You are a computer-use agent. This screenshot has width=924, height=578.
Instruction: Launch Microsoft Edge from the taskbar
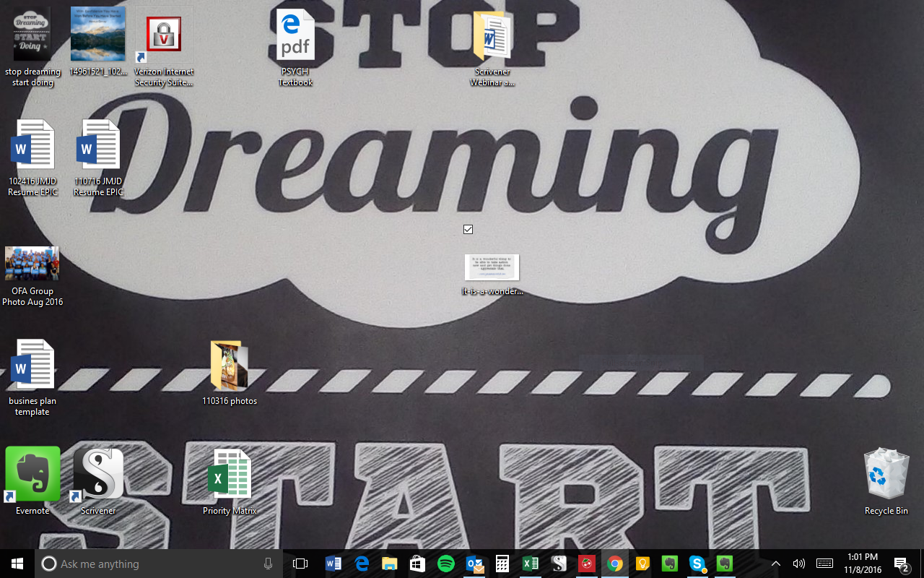point(362,564)
